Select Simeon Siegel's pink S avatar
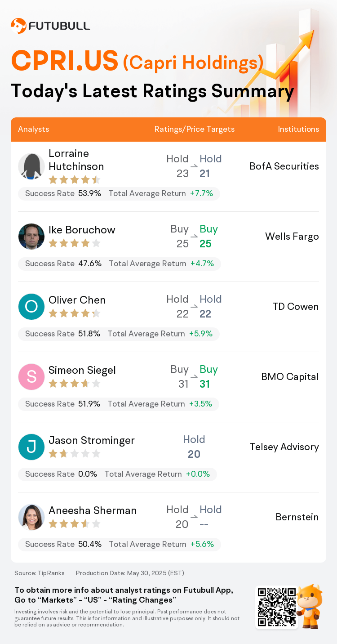Screen dimensions: 337x644 coord(31,377)
